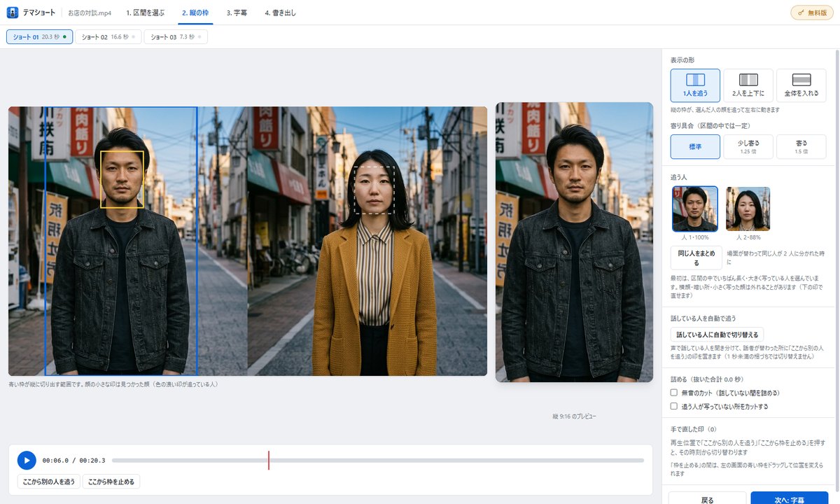Click the 縦 9:16 のプレビュー label
Image resolution: width=840 pixels, height=504 pixels.
coord(574,416)
